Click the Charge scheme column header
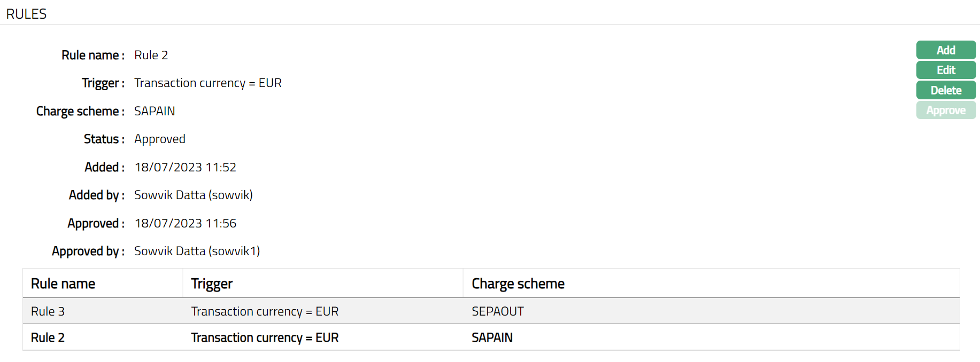 pyautogui.click(x=518, y=284)
